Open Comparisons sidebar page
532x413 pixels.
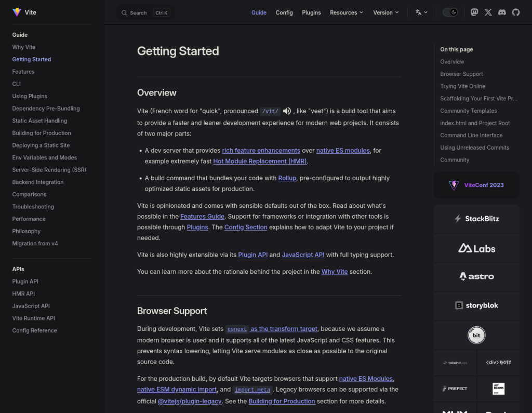click(29, 194)
